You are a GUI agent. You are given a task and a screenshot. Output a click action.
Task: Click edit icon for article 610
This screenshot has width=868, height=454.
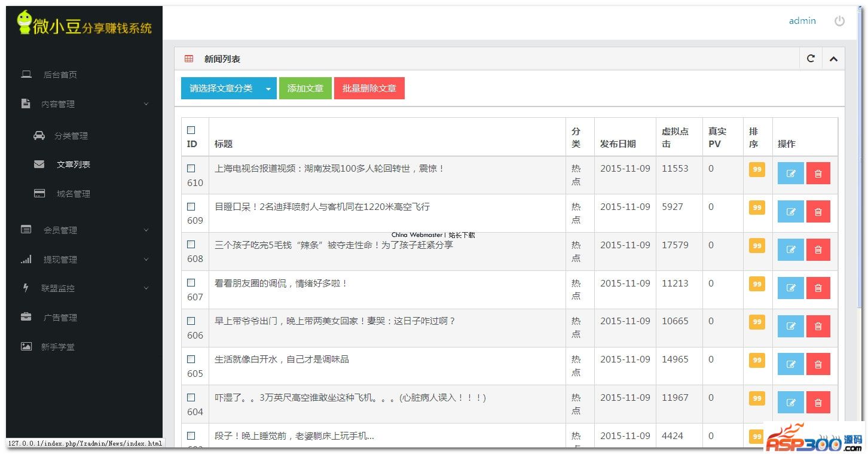[790, 173]
